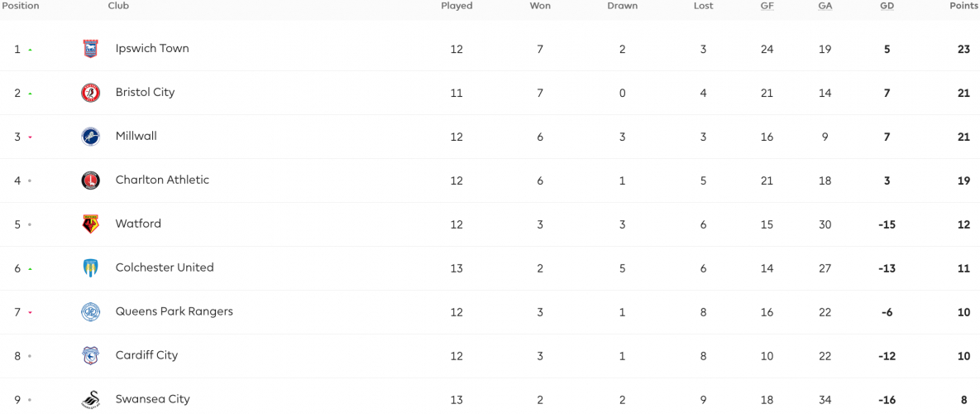Click the Millwall club badge
The height and width of the screenshot is (414, 980).
(x=91, y=137)
